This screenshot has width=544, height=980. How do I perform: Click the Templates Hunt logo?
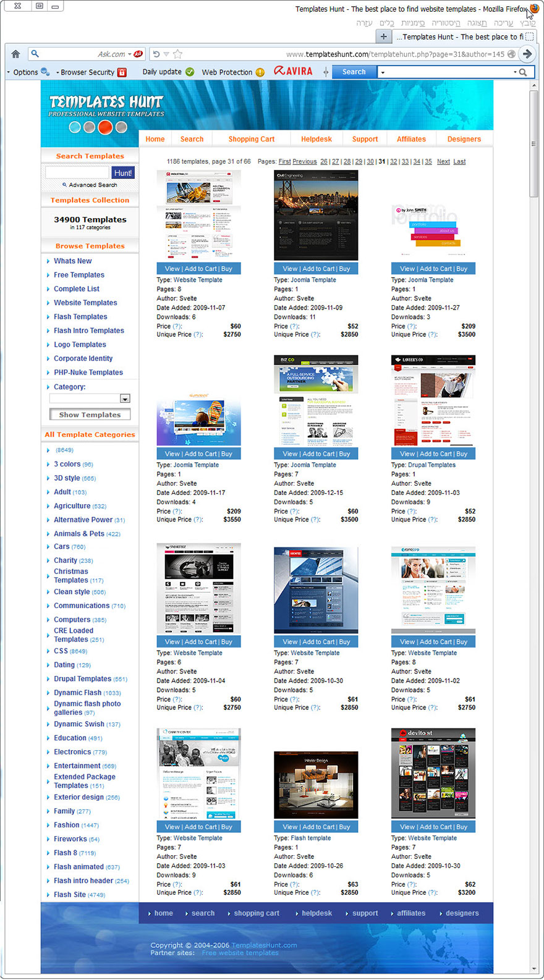click(106, 105)
